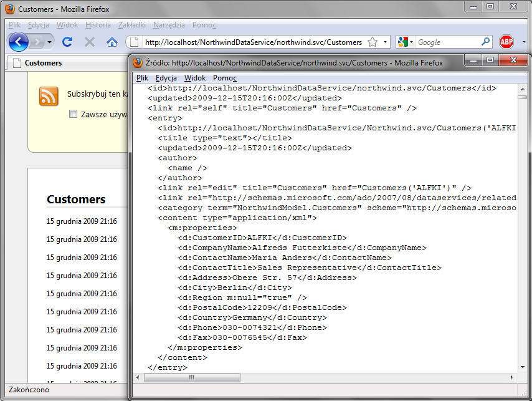Image resolution: width=532 pixels, height=401 pixels.
Task: Click the Back navigation button
Action: (18, 42)
